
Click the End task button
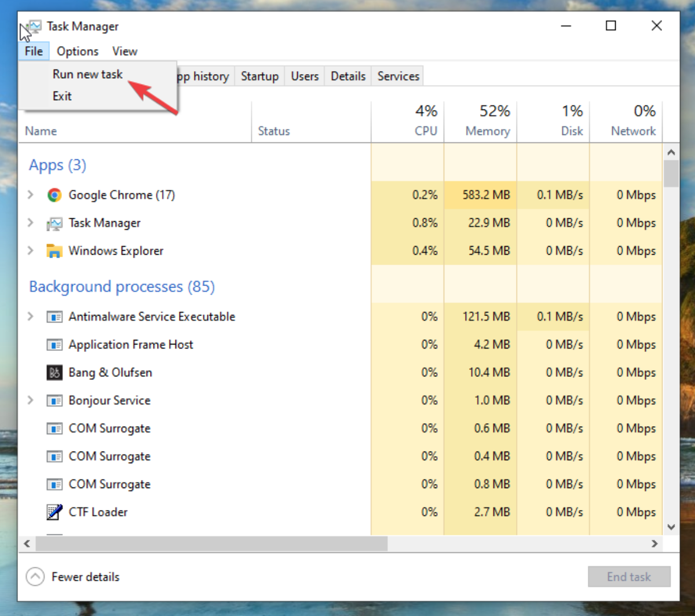(629, 577)
